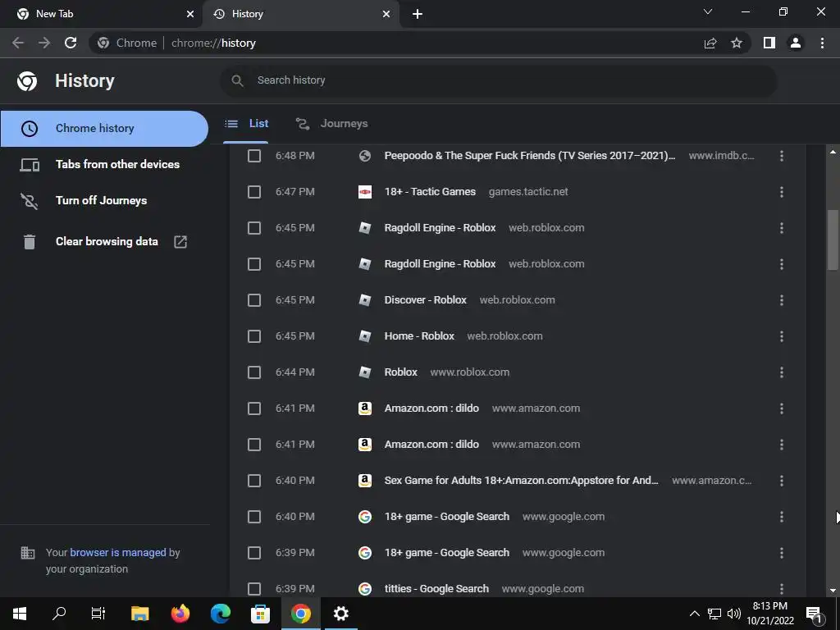Open the notification center icon
Screen dimensions: 840x630
814,614
